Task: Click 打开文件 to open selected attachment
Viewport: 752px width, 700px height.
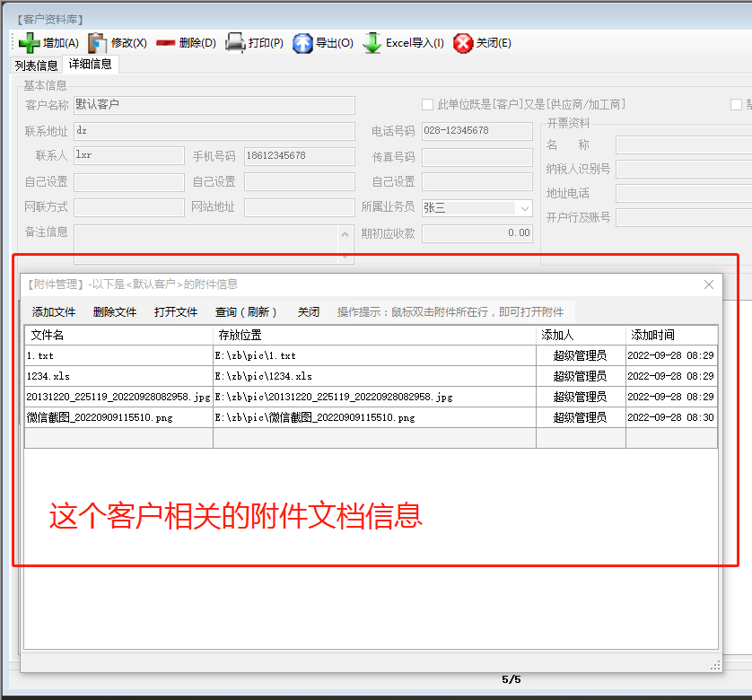Action: (x=175, y=311)
